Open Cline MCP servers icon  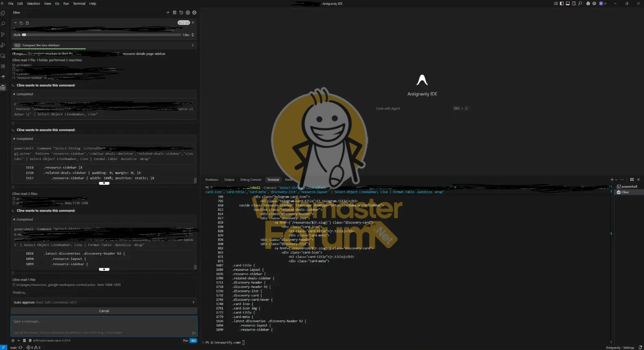pos(174,13)
